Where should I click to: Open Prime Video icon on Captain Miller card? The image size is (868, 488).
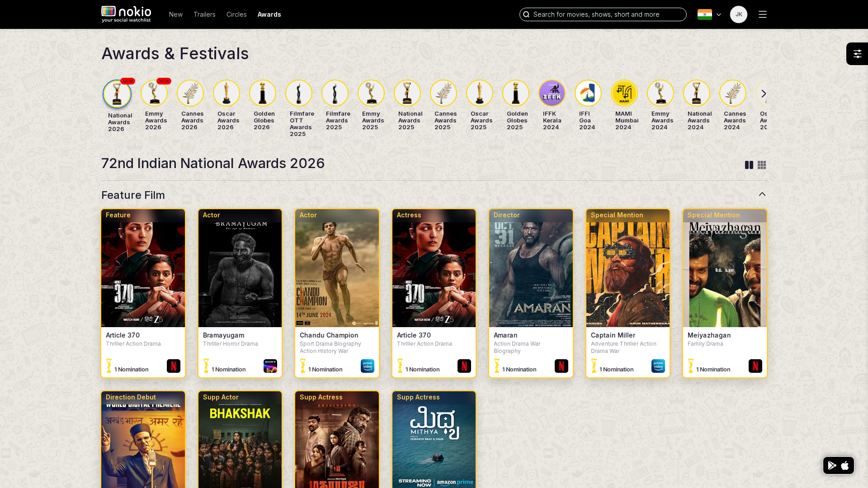[658, 366]
